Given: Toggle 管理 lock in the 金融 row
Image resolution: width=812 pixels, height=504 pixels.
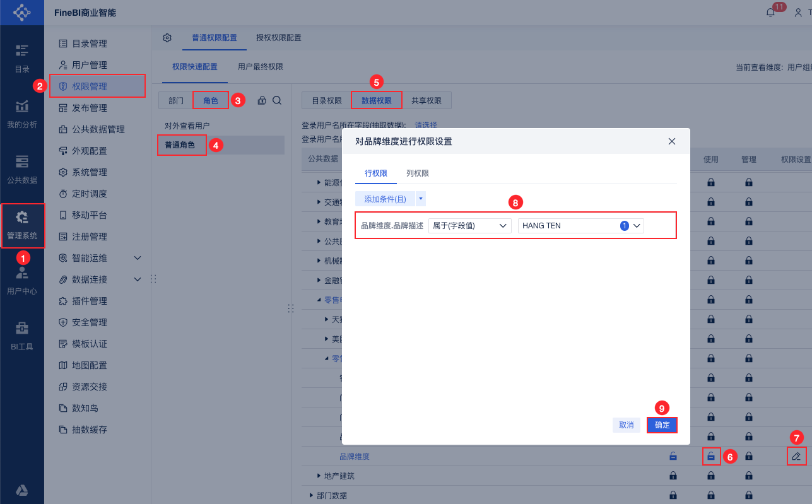Looking at the screenshot, I should pos(749,280).
